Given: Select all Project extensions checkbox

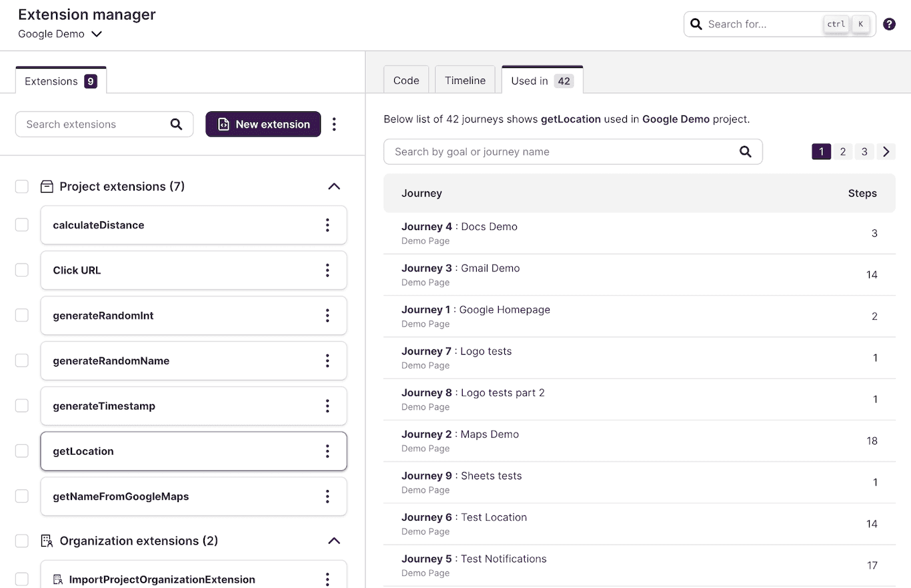Looking at the screenshot, I should click(x=22, y=187).
